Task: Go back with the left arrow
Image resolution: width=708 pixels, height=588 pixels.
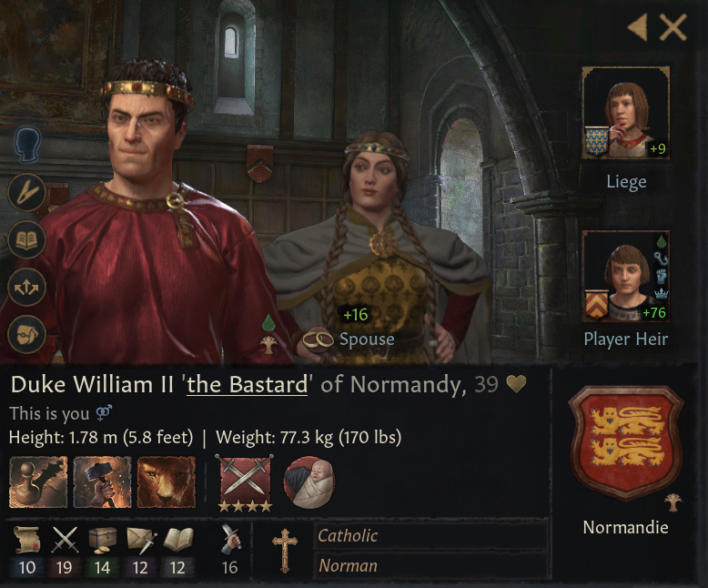Action: tap(637, 28)
